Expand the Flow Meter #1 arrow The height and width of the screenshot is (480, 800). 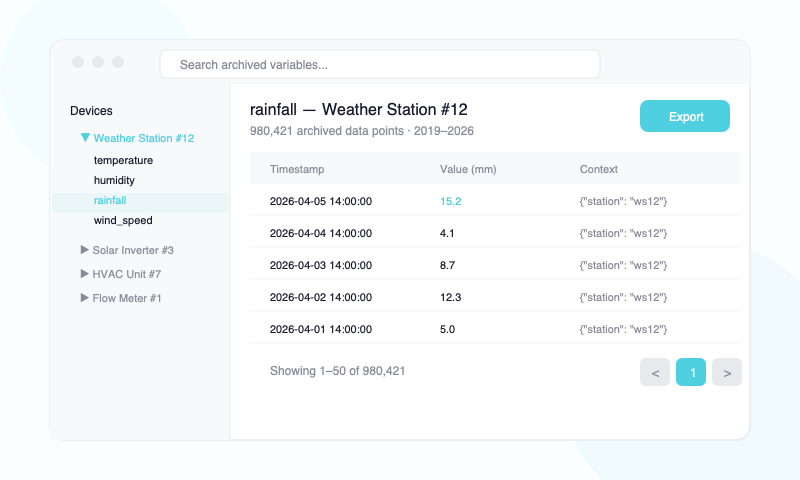(x=85, y=297)
